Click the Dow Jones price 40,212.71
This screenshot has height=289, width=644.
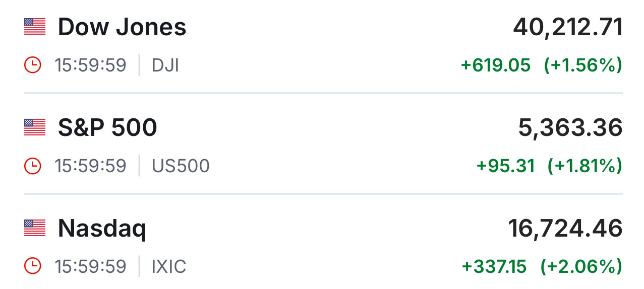coord(568,28)
